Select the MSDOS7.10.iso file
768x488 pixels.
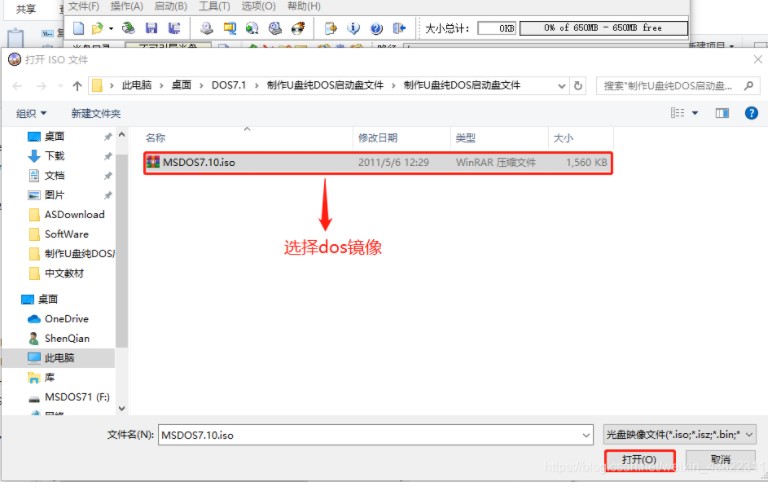tap(198, 162)
